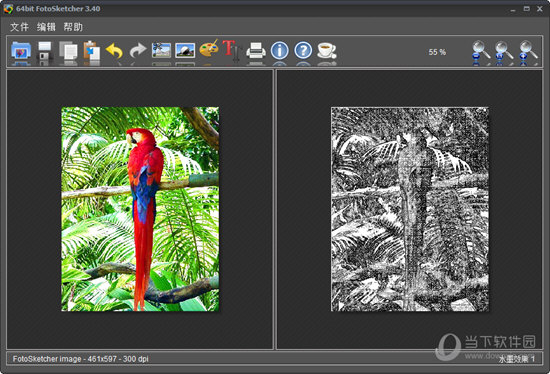Close the FotoSketcher window

tap(540, 9)
